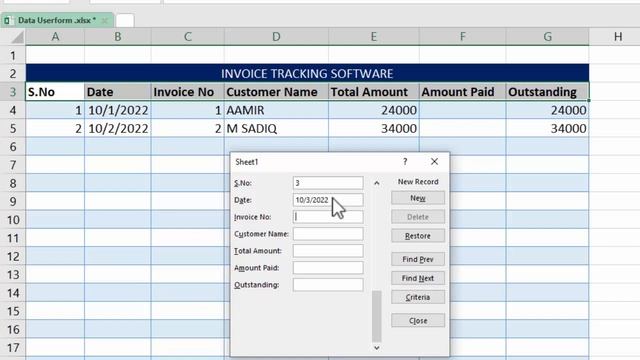Click the Amount Paid header cell

click(x=462, y=92)
